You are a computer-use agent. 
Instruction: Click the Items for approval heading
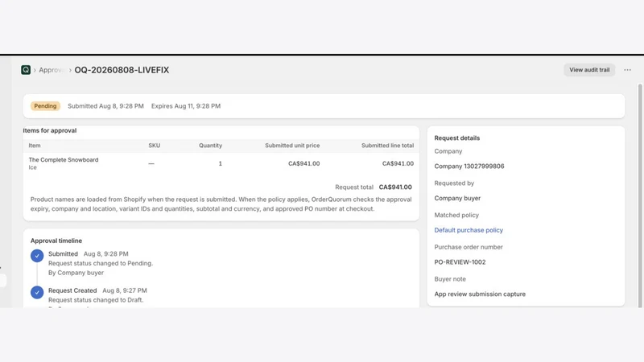click(x=50, y=130)
